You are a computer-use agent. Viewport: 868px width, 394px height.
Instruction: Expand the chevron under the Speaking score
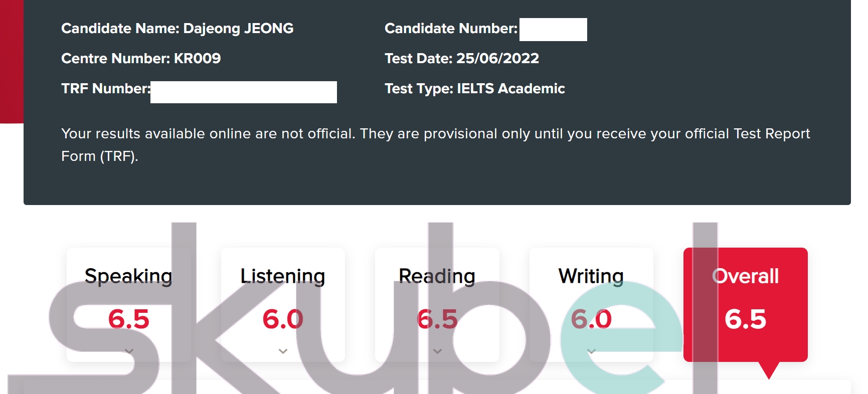click(x=129, y=351)
